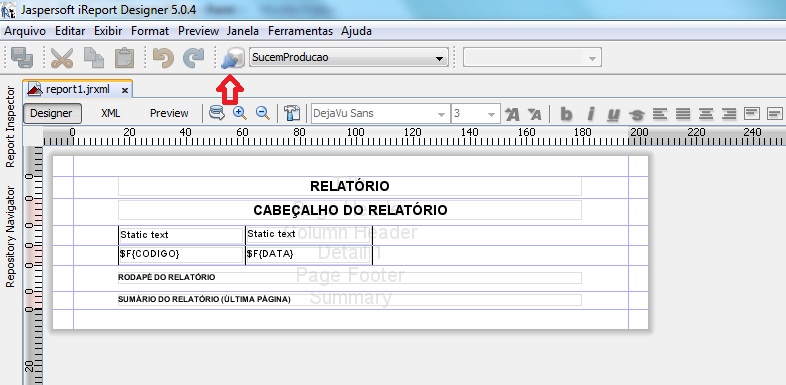This screenshot has width=786, height=385.
Task: Set vertical alignment to top
Action: click(752, 114)
